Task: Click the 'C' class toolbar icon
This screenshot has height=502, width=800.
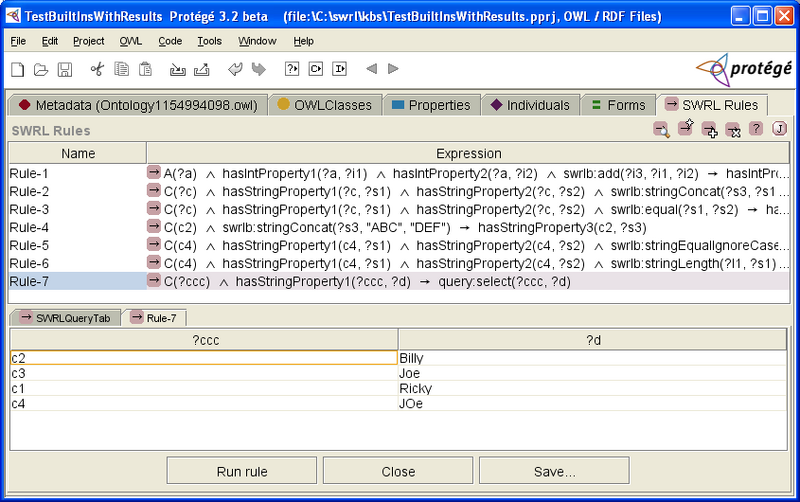Action: coord(316,68)
